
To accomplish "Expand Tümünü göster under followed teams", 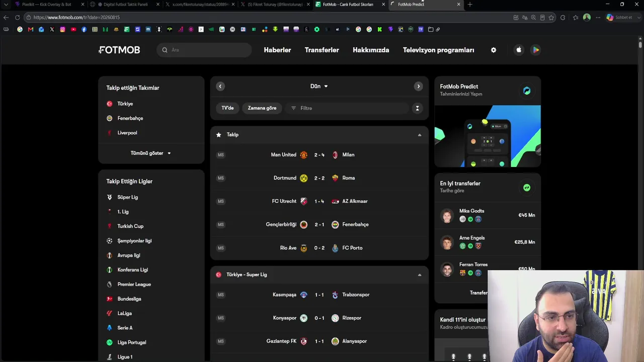I will [151, 153].
